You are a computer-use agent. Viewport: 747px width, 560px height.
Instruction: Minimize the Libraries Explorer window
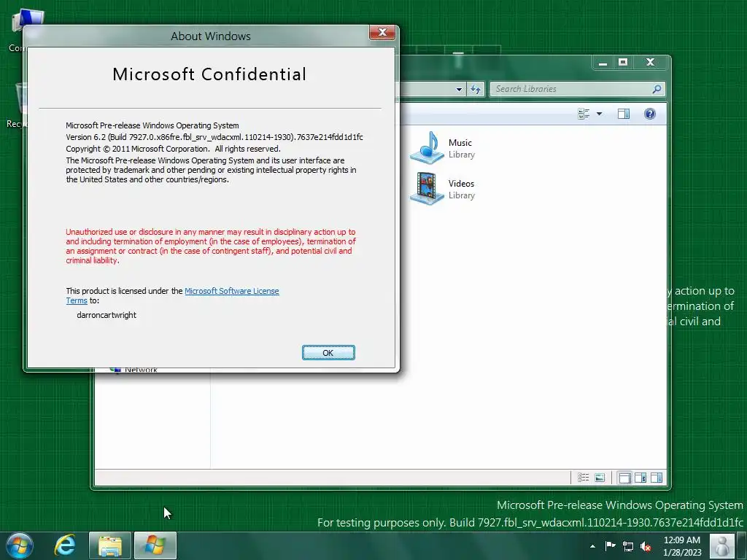[603, 63]
